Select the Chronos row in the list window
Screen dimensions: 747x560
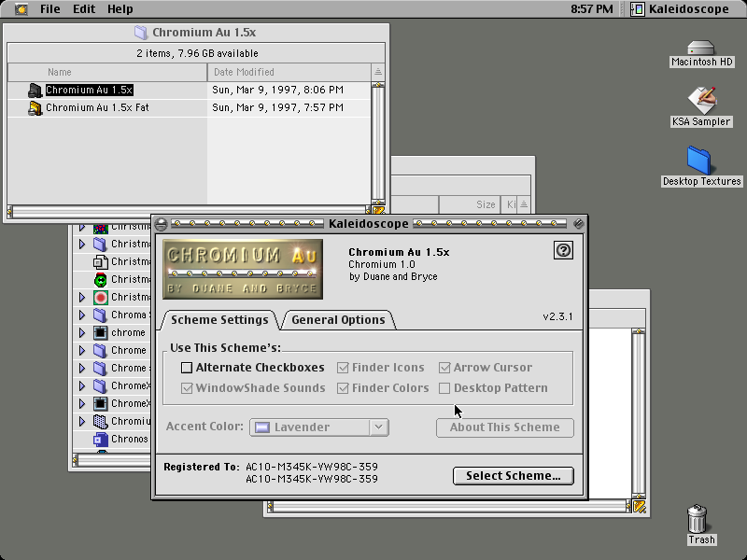pos(112,439)
